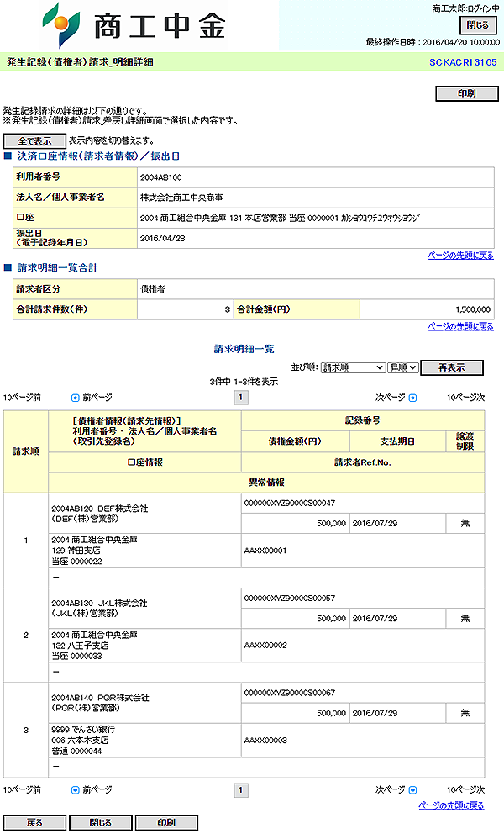Click the 再表示 button
Image resolution: width=504 pixels, height=839 pixels.
pos(452,367)
